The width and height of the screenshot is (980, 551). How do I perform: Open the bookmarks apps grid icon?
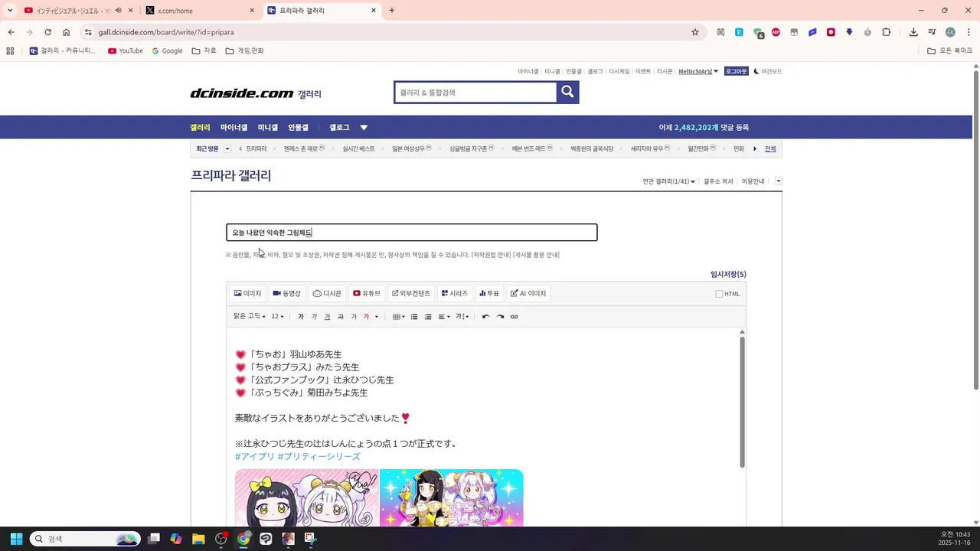(10, 51)
